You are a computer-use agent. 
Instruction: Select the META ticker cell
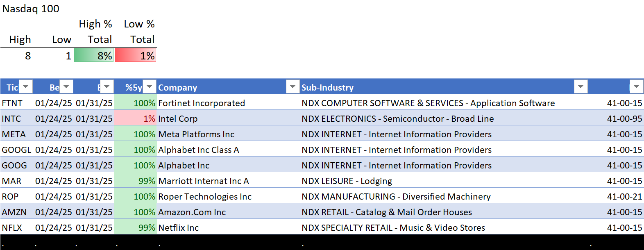pyautogui.click(x=14, y=134)
